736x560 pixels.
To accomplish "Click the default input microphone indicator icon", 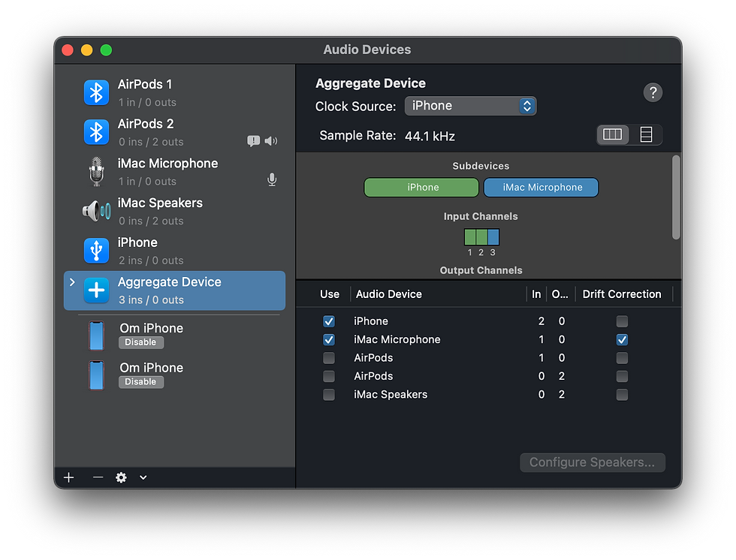I will (x=272, y=179).
